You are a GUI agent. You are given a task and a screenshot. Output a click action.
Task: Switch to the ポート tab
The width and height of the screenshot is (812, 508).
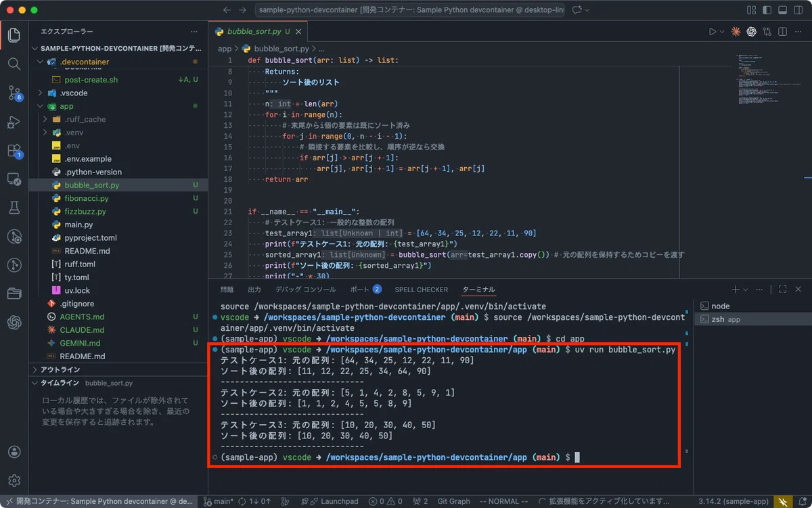point(365,290)
